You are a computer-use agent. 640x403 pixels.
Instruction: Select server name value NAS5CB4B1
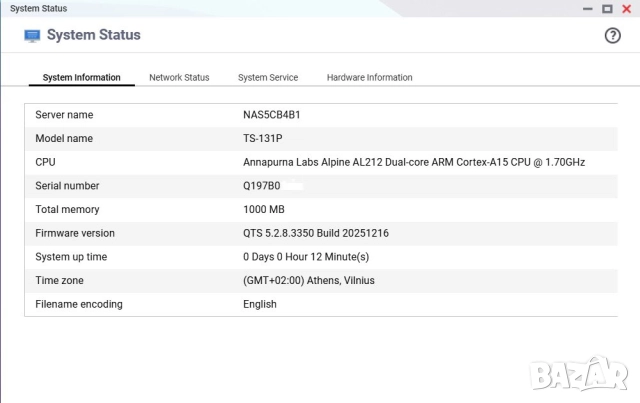point(271,115)
